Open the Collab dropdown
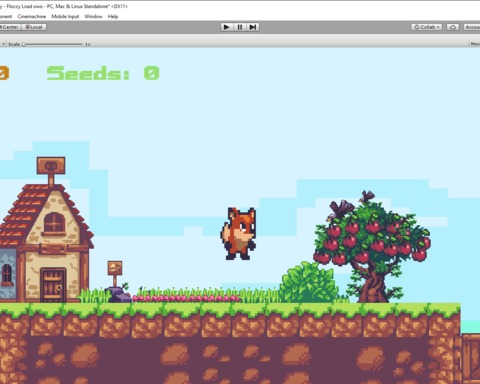Viewport: 480px width, 384px height. pos(427,27)
